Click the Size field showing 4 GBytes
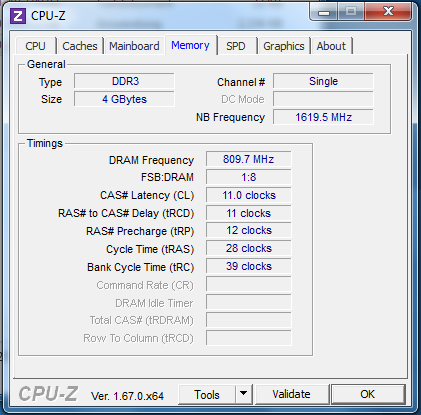 124,99
